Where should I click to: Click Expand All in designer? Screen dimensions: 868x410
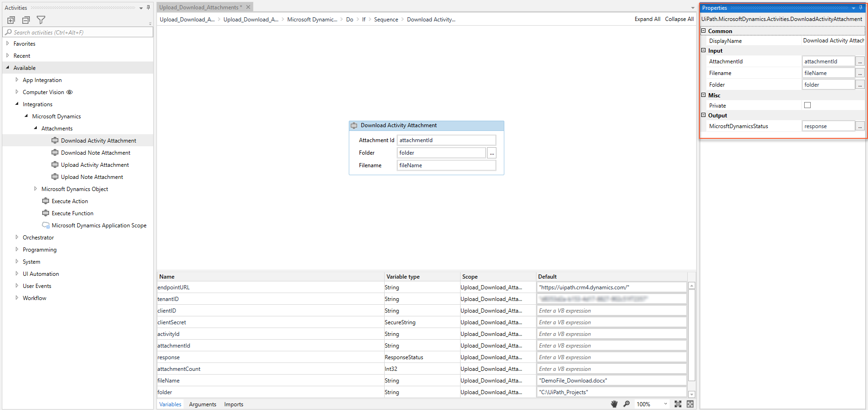pyautogui.click(x=647, y=19)
